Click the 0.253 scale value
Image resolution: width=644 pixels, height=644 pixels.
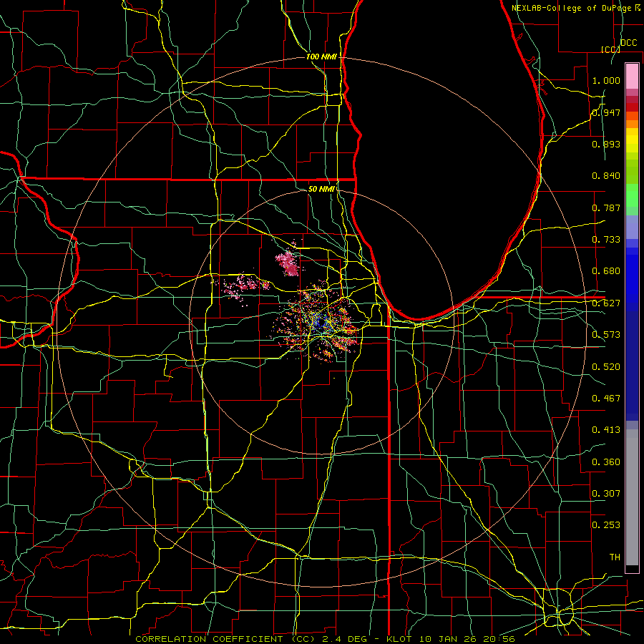pos(606,525)
